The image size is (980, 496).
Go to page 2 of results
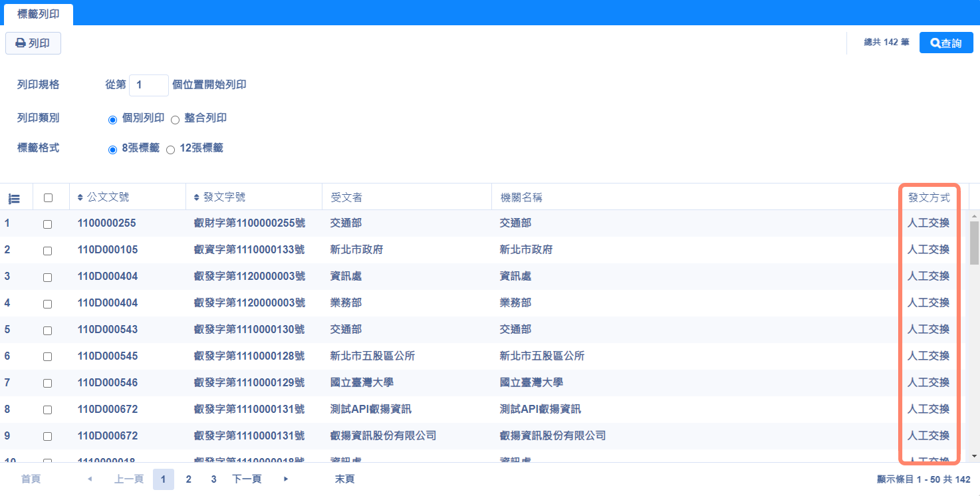pos(189,479)
